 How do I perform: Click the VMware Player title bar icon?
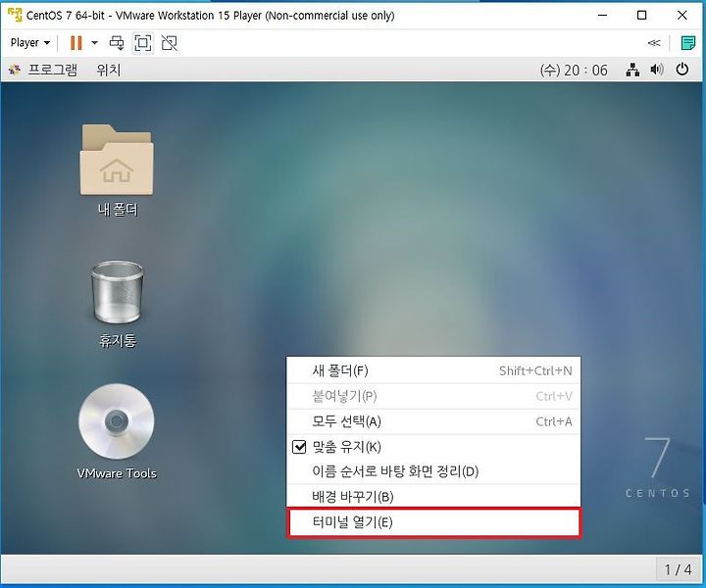click(x=15, y=15)
